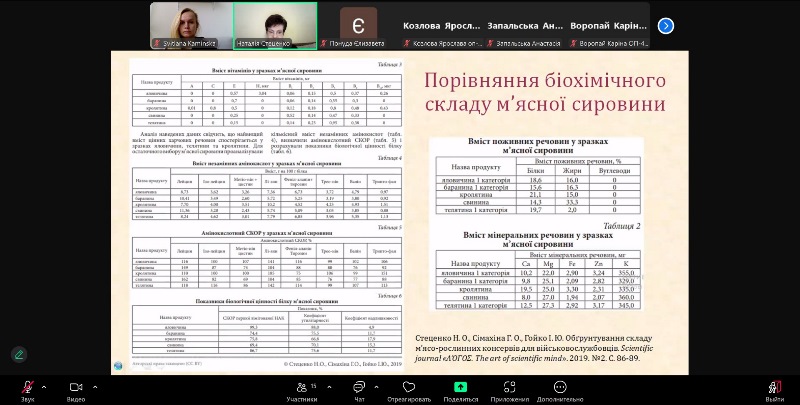Open the Приложения apps panel

click(x=510, y=391)
